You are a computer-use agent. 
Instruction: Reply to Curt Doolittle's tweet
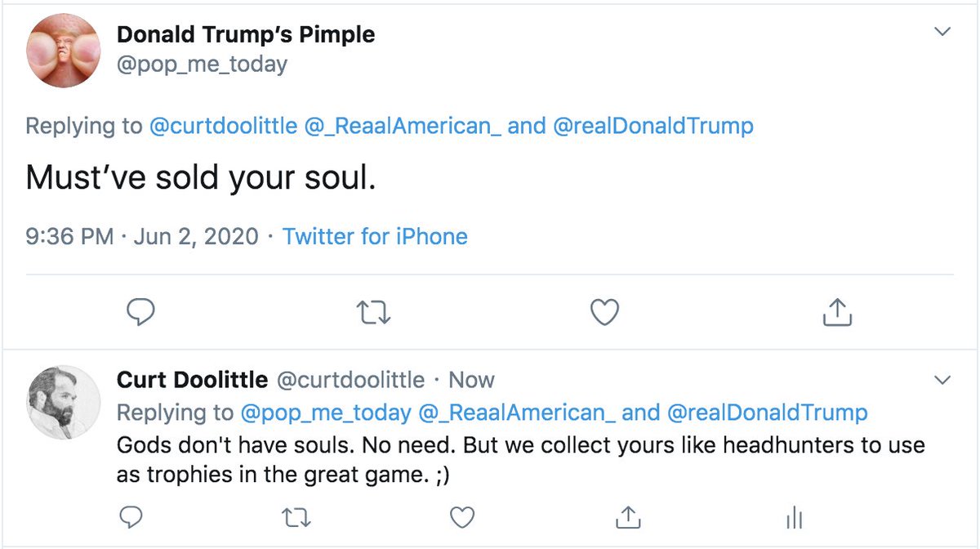coord(131,517)
